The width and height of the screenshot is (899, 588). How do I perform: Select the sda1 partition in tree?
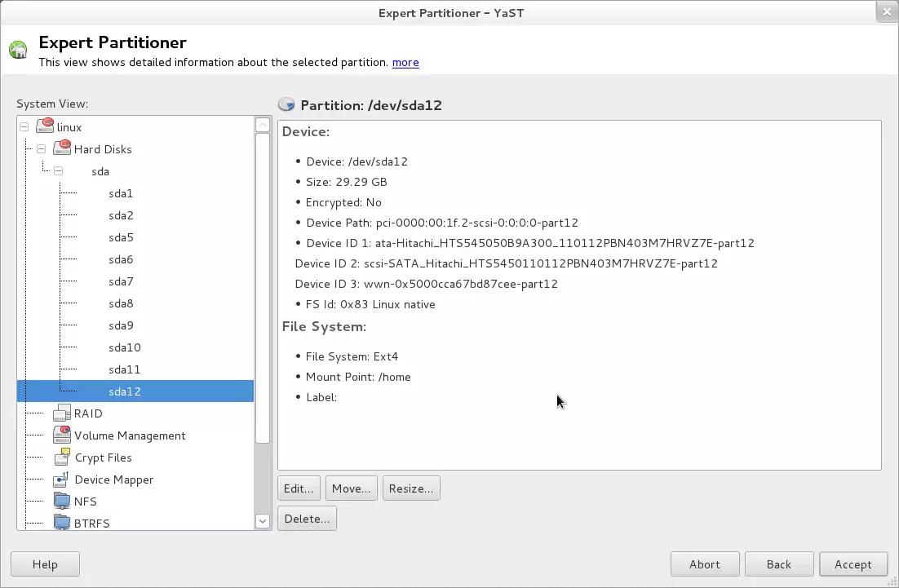[121, 193]
